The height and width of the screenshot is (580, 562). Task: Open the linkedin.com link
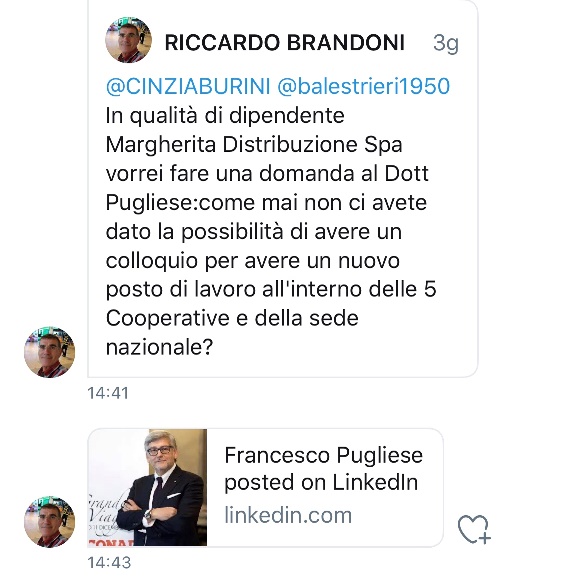(x=288, y=515)
